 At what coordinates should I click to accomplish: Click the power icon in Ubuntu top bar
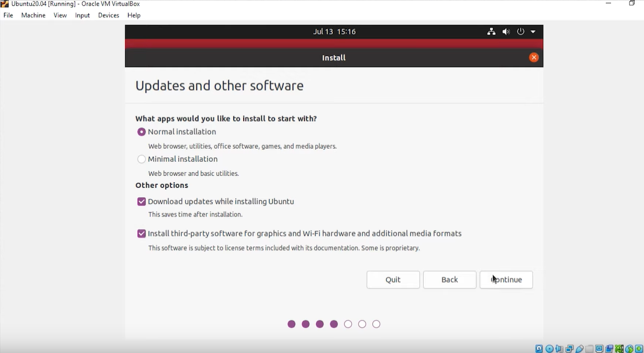tap(520, 31)
